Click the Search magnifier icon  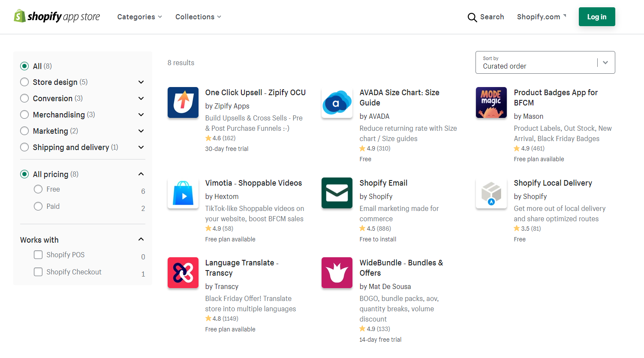point(472,17)
